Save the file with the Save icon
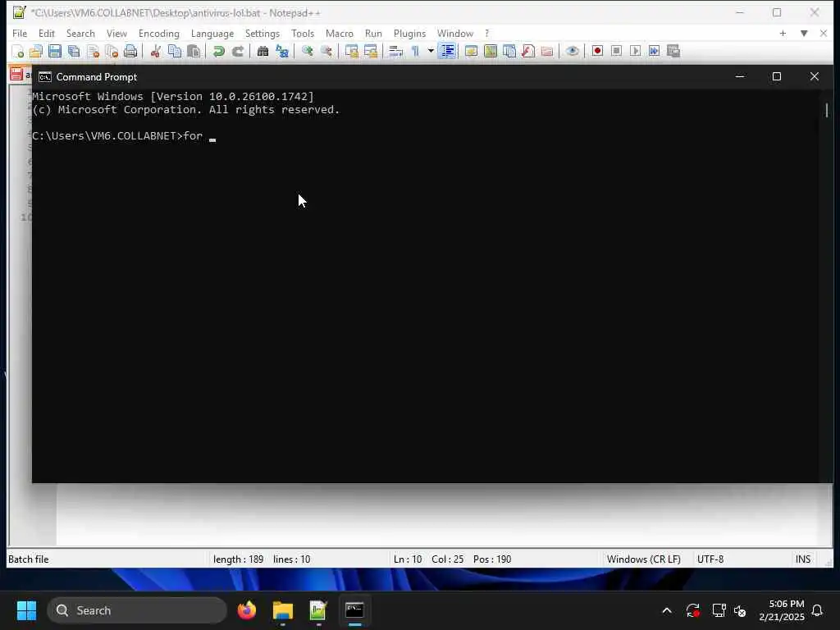This screenshot has width=840, height=630. coord(55,52)
